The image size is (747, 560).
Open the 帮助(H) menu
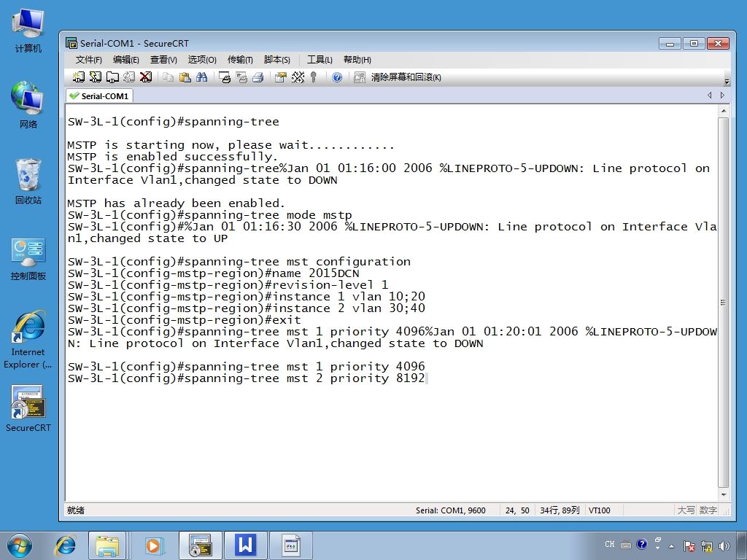[357, 60]
